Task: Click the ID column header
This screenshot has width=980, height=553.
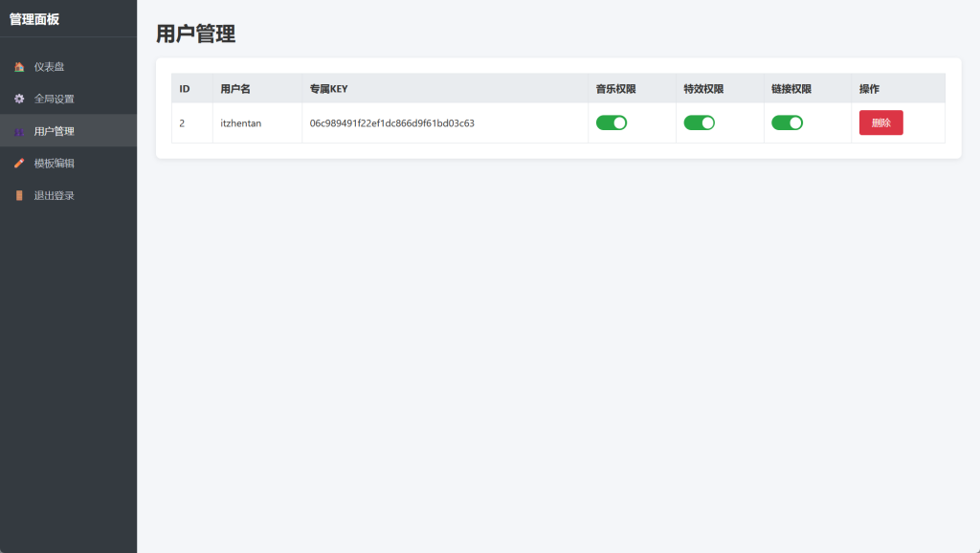Action: click(x=185, y=89)
